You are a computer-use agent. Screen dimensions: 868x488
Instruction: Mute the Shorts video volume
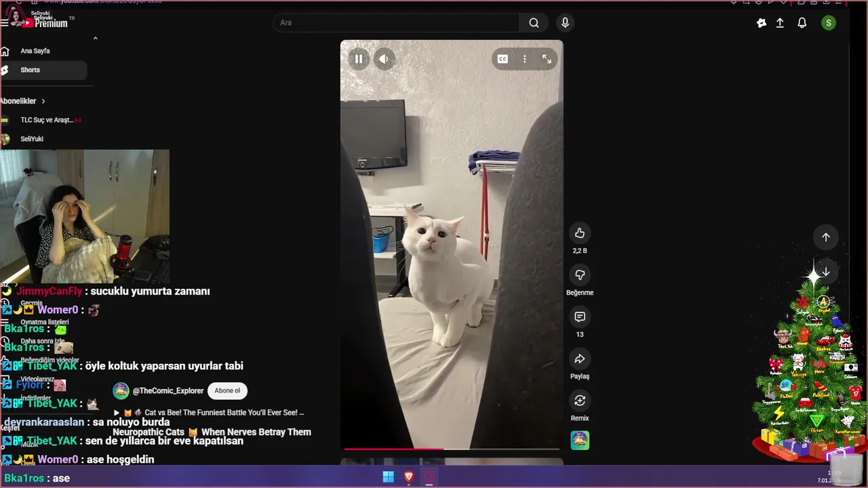(x=384, y=59)
